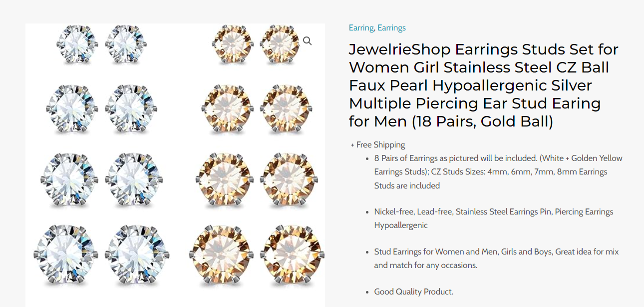This screenshot has width=644, height=307.
Task: Click the magnifier zoom icon on product image
Action: [307, 41]
